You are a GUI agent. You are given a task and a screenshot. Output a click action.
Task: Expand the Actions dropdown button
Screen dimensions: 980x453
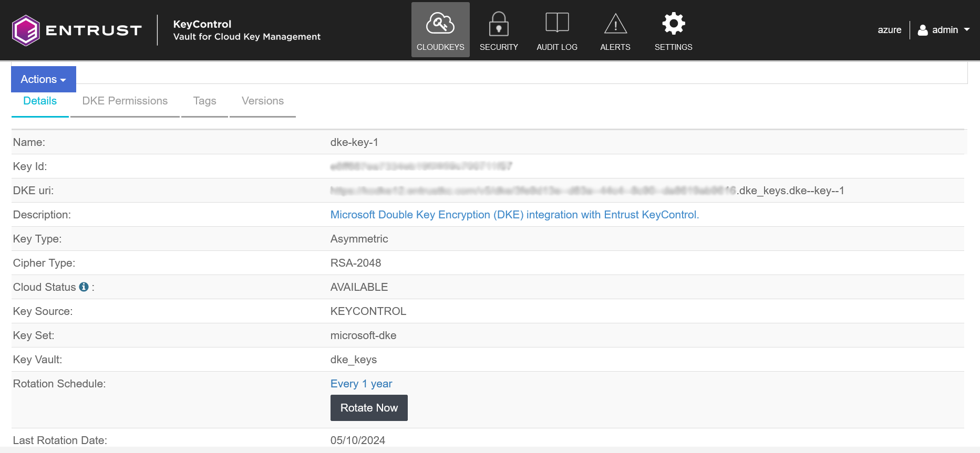[44, 79]
